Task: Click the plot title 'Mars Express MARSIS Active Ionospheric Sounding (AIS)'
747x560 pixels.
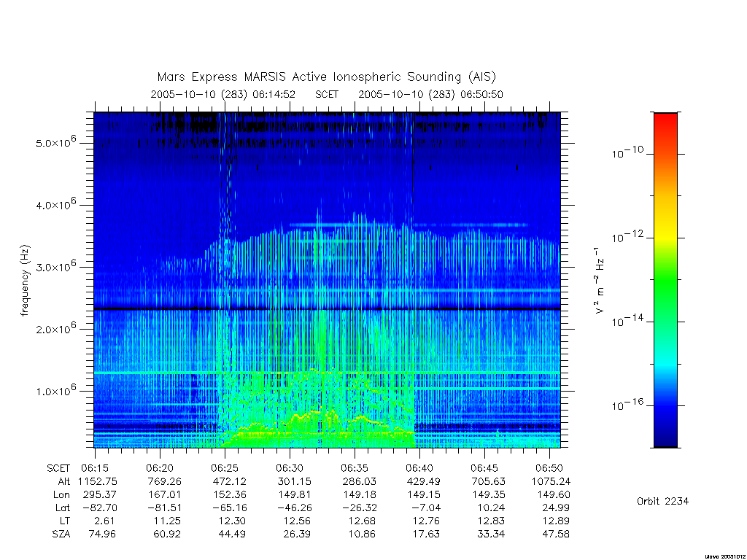Action: tap(326, 77)
